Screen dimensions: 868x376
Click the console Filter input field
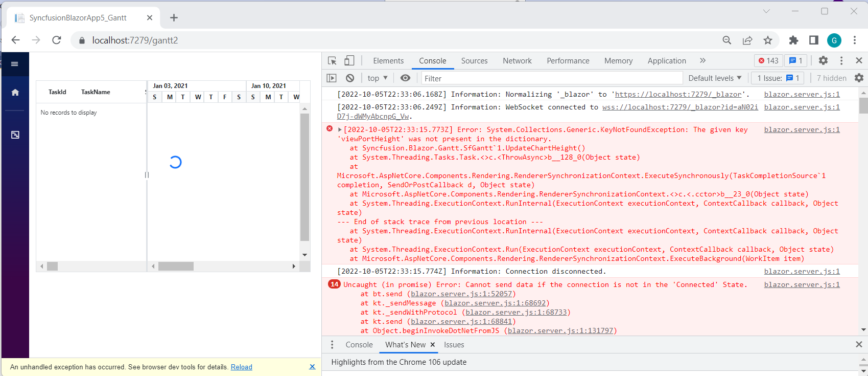(552, 78)
